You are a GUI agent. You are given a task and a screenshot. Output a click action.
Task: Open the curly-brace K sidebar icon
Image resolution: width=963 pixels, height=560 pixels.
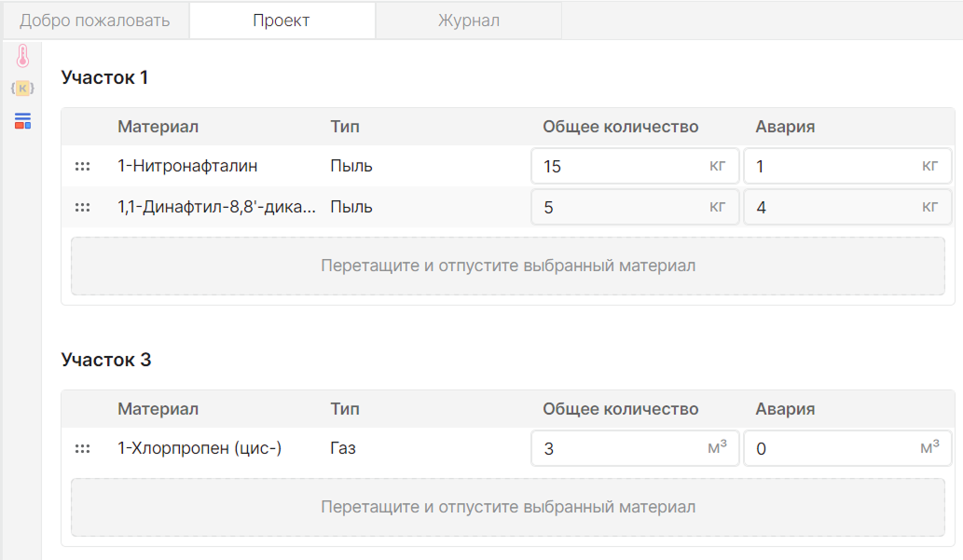coord(22,89)
